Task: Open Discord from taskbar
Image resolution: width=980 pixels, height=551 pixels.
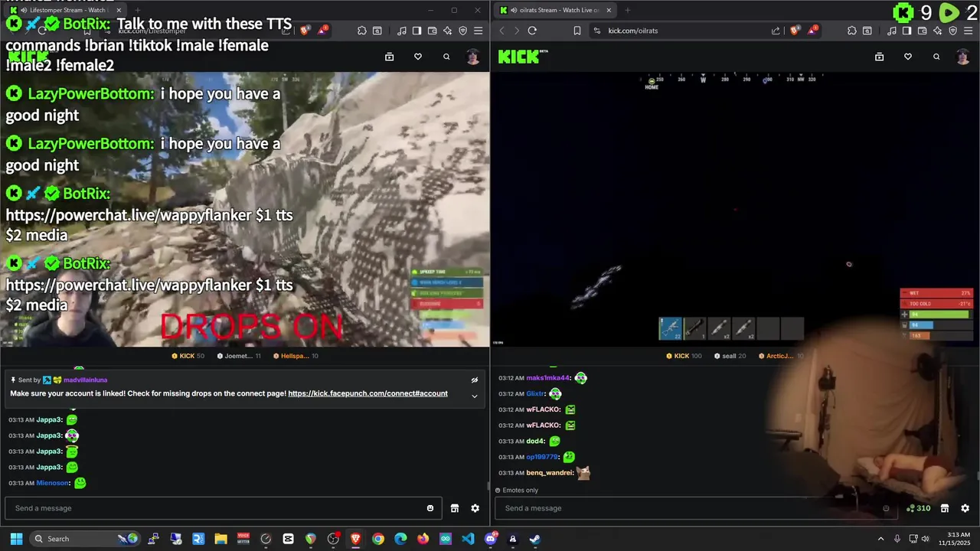Action: 490,539
